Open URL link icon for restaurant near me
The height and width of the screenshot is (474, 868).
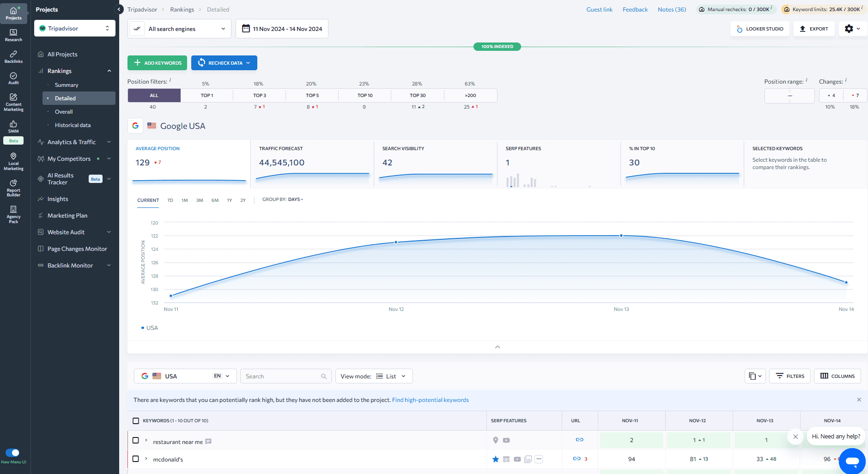click(x=579, y=440)
